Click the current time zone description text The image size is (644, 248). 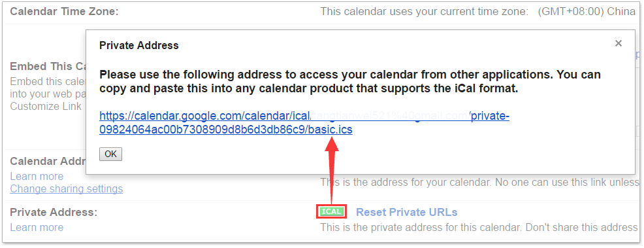[x=425, y=12]
